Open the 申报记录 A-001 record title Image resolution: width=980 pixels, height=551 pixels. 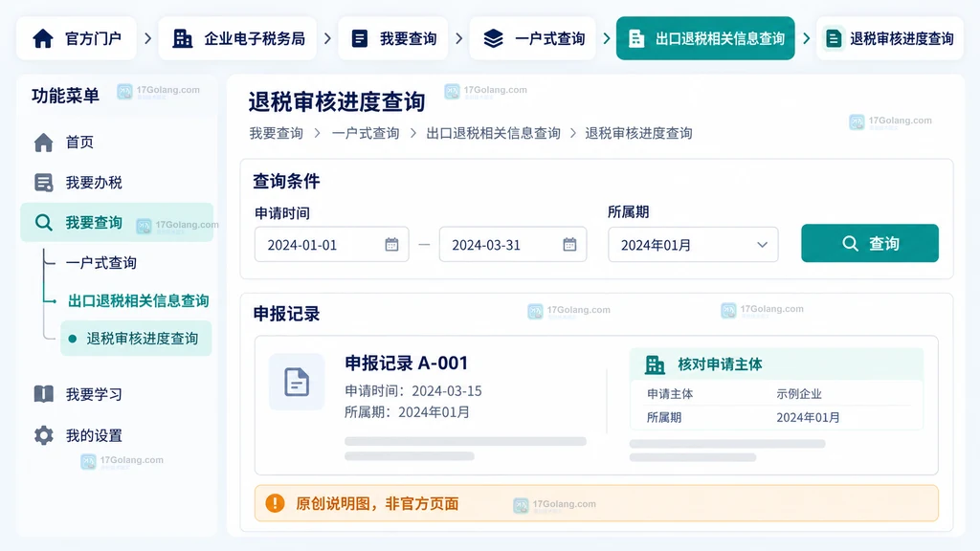(x=406, y=363)
